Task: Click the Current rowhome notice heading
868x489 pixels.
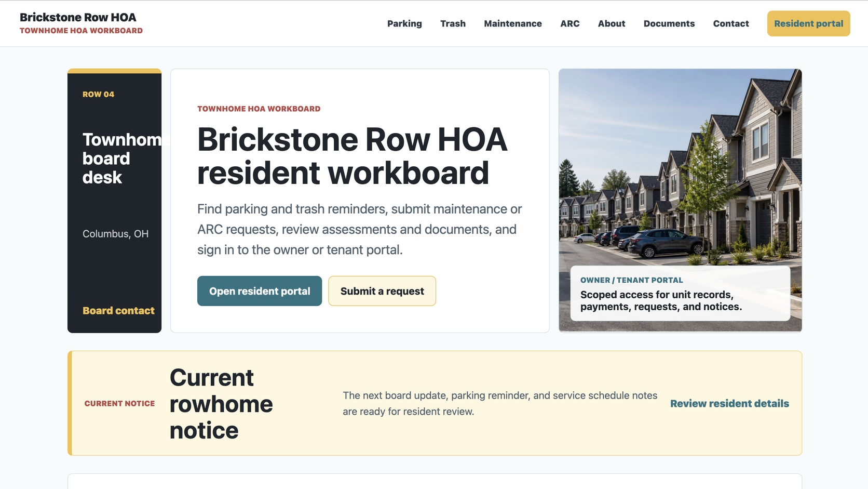Action: point(221,404)
